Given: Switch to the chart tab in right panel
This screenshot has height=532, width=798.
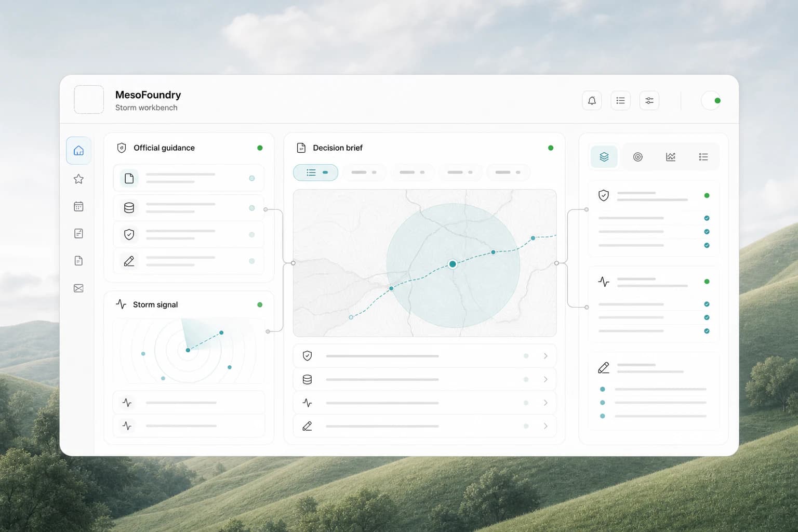Looking at the screenshot, I should (x=671, y=157).
